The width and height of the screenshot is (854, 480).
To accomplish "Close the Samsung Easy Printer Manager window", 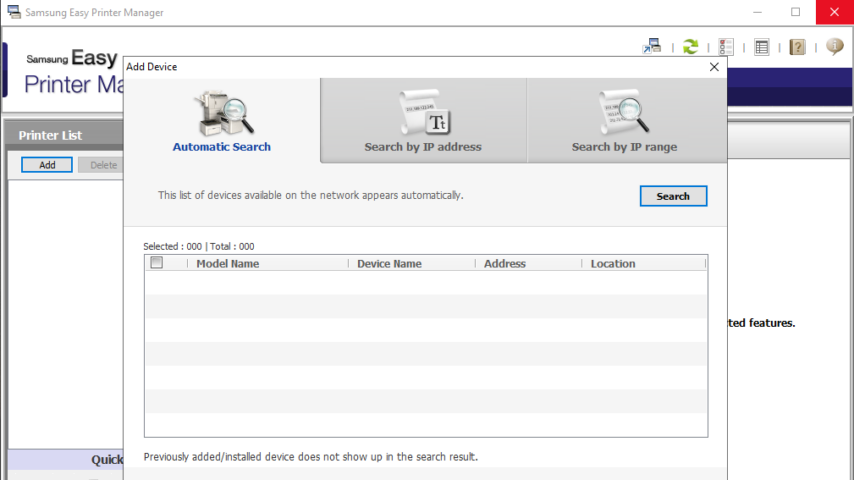I will click(x=834, y=12).
